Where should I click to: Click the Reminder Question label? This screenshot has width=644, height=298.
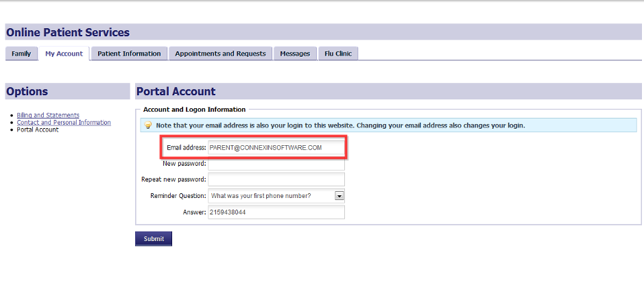point(178,196)
